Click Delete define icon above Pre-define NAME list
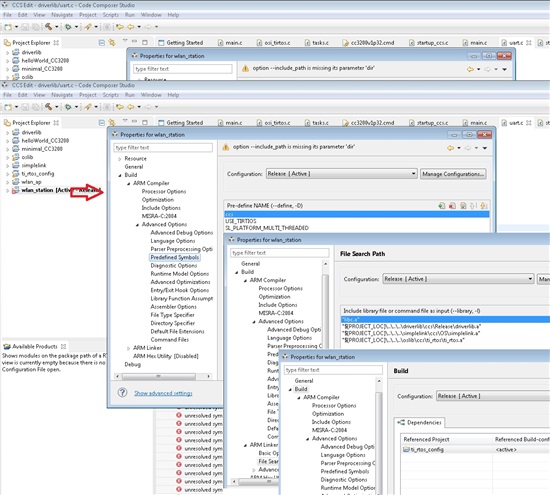Screen dimensions: 550x495 pos(452,206)
